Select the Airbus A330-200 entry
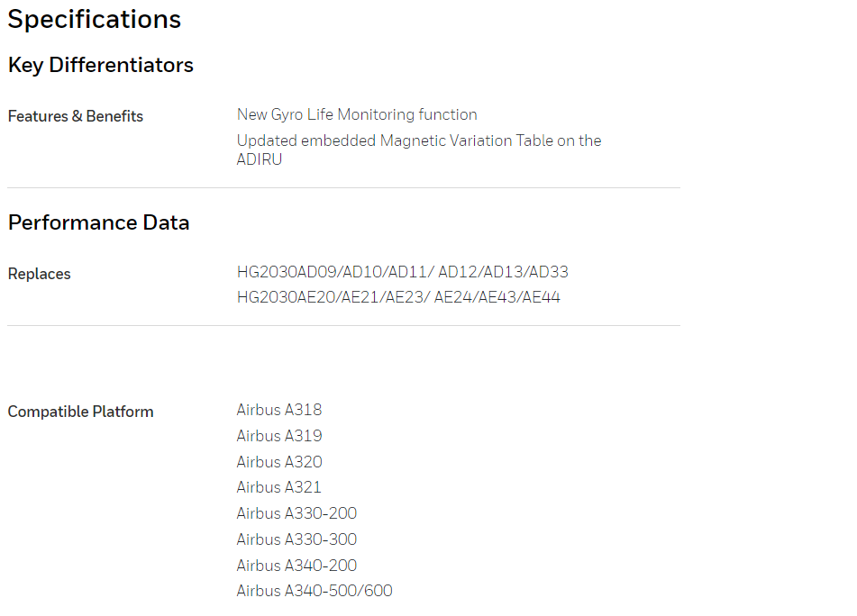Screen dimensions: 857x616 [x=296, y=513]
